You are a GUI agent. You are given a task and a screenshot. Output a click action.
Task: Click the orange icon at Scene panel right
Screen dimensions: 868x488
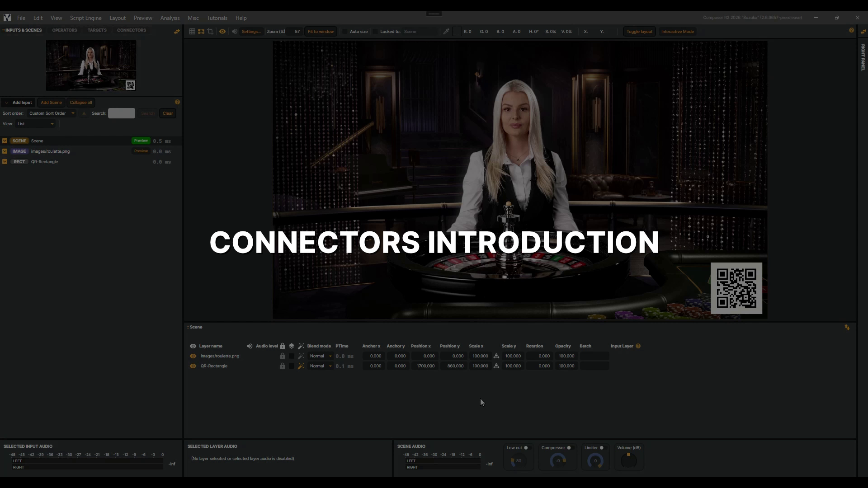click(x=847, y=328)
